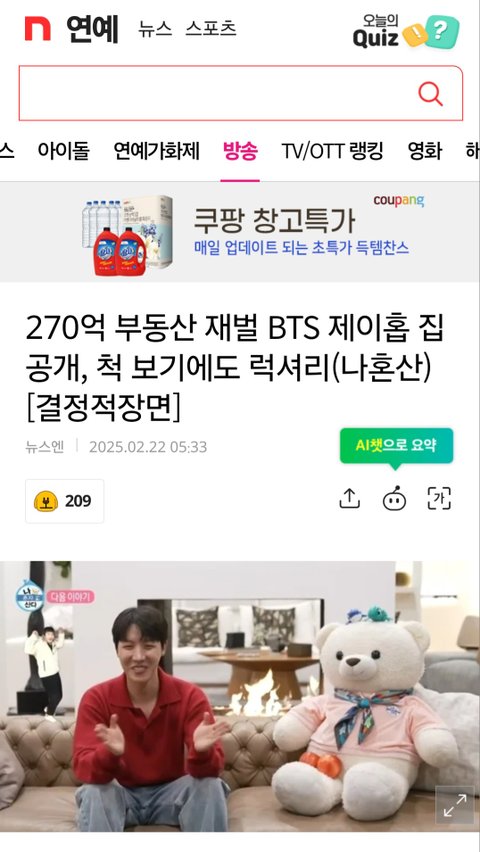
Task: Click the Naver N logo
Action: point(38,28)
